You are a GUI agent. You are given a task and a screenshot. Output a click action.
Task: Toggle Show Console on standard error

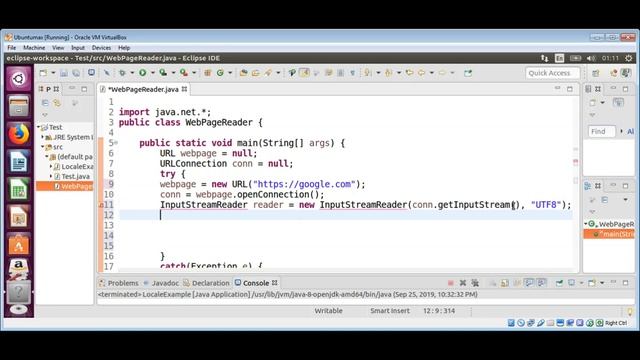[x=542, y=283]
